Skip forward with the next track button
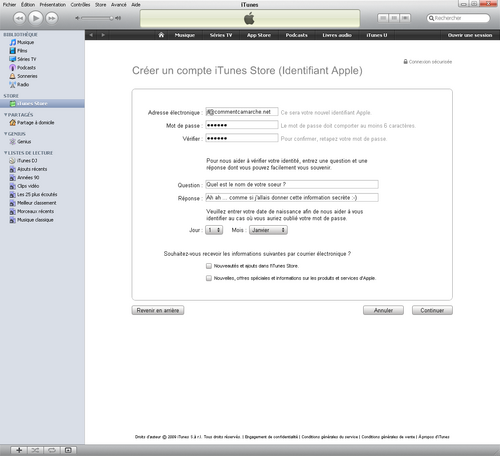 tap(52, 18)
